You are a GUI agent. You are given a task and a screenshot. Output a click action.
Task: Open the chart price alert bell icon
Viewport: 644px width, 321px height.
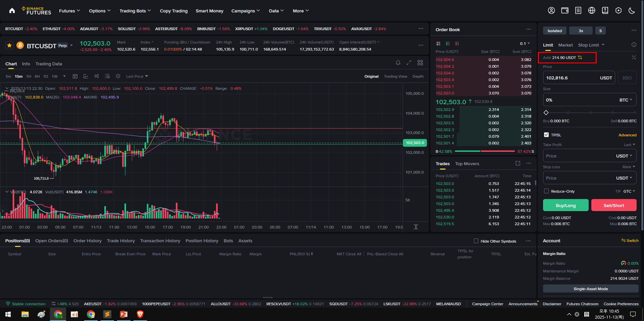pyautogui.click(x=398, y=63)
